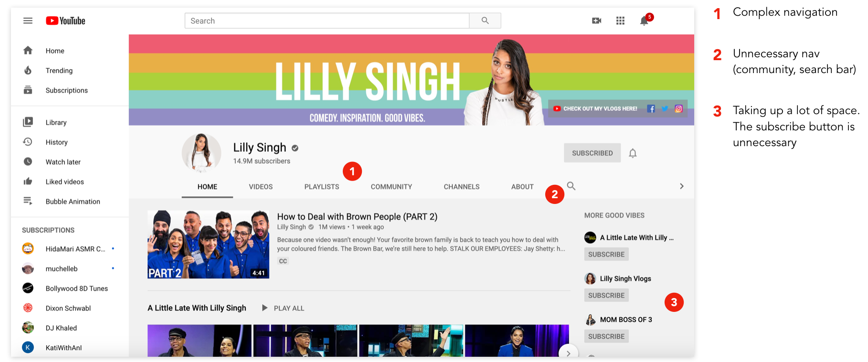The width and height of the screenshot is (868, 362).
Task: Click the "14.9M subscribers" text
Action: (262, 161)
